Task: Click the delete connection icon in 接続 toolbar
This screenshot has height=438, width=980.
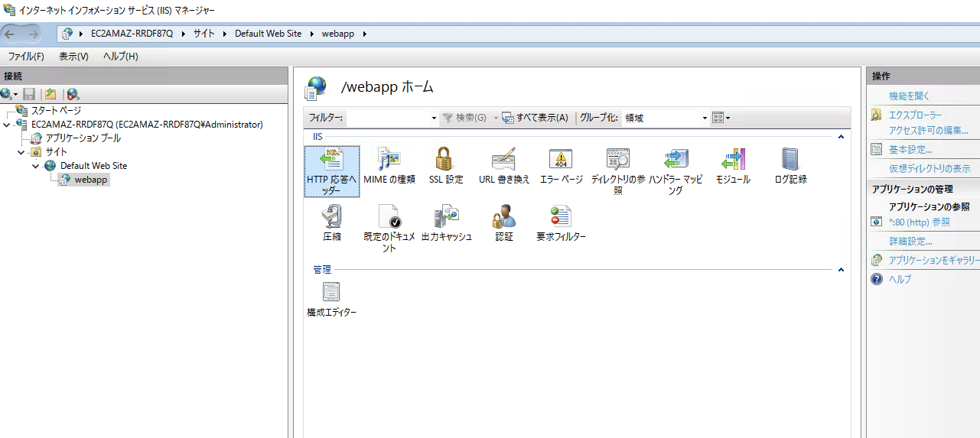Action: [x=73, y=94]
